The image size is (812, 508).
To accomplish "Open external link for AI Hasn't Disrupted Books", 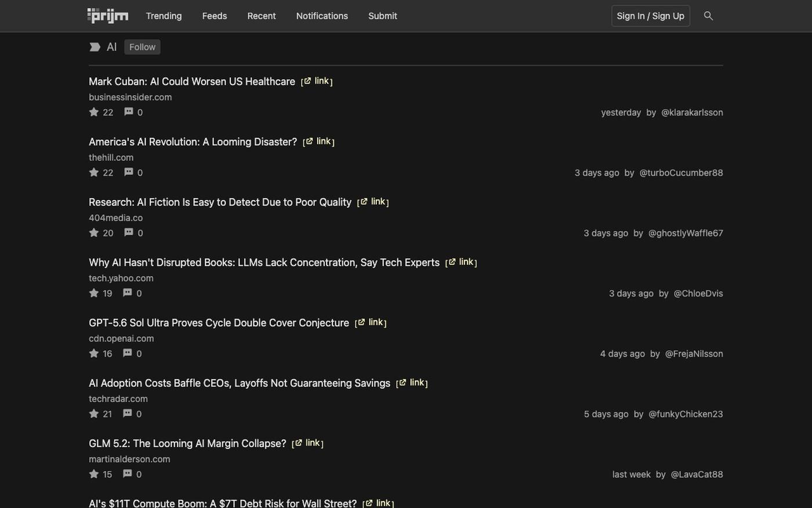I will click(461, 262).
